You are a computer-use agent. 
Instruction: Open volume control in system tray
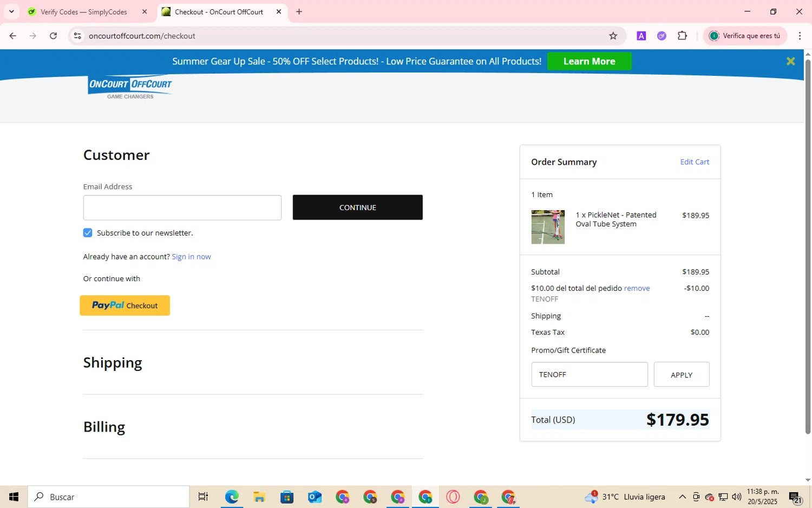click(736, 497)
